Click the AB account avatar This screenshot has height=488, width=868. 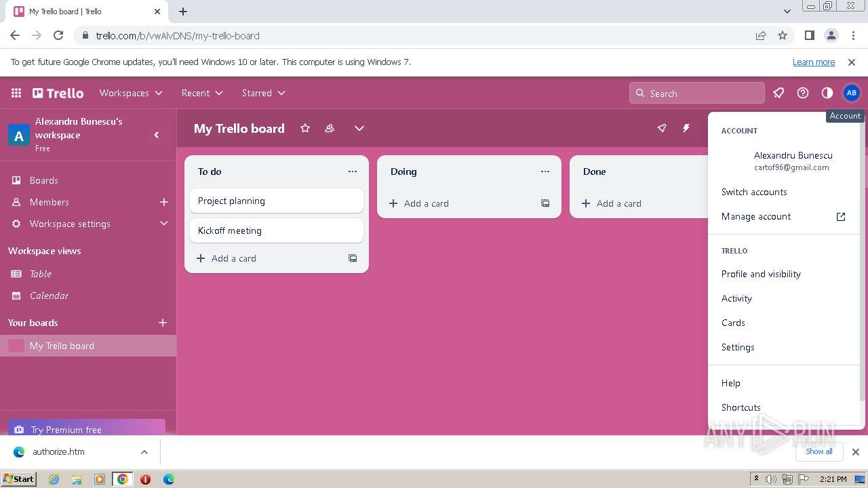click(x=851, y=93)
